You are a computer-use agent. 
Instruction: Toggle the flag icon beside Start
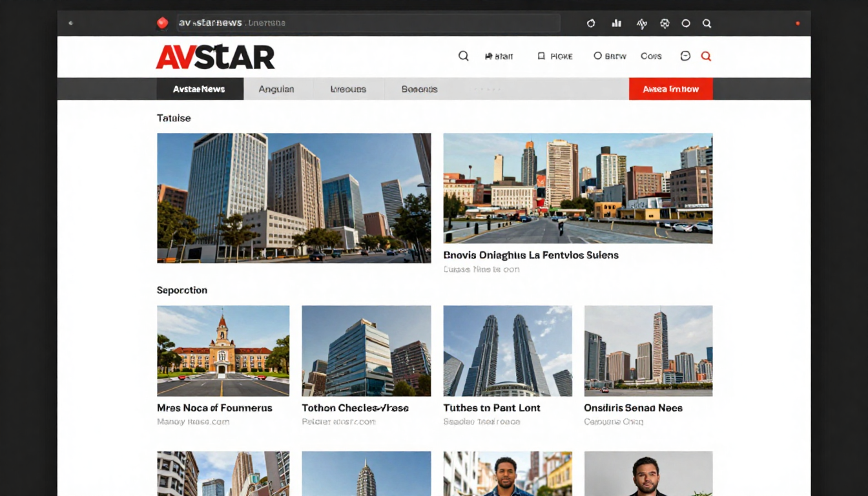click(489, 56)
